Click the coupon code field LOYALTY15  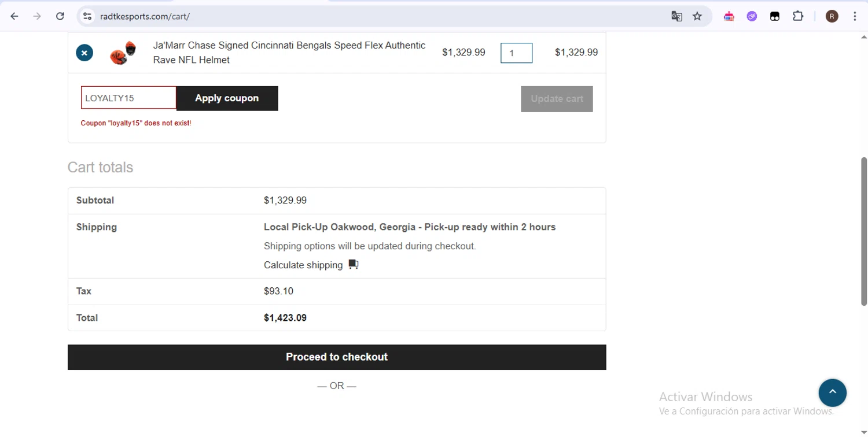[x=128, y=98]
